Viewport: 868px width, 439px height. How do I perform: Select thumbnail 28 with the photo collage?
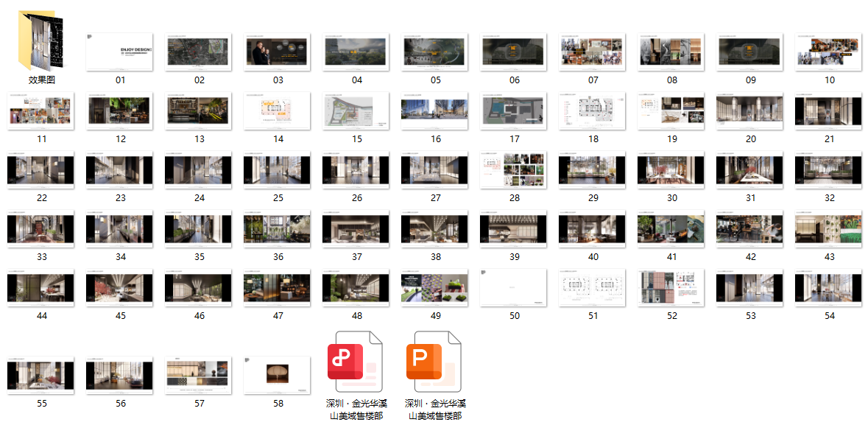pyautogui.click(x=514, y=169)
